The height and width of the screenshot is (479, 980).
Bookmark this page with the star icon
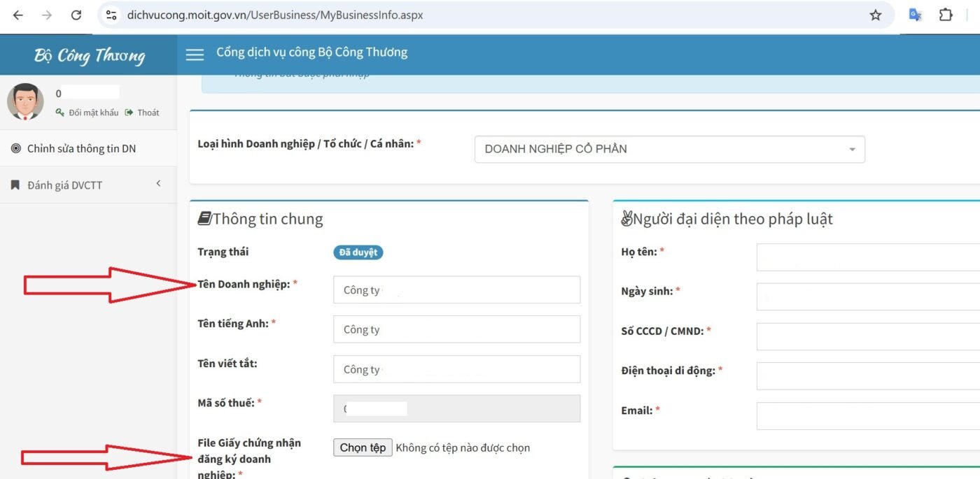click(876, 15)
